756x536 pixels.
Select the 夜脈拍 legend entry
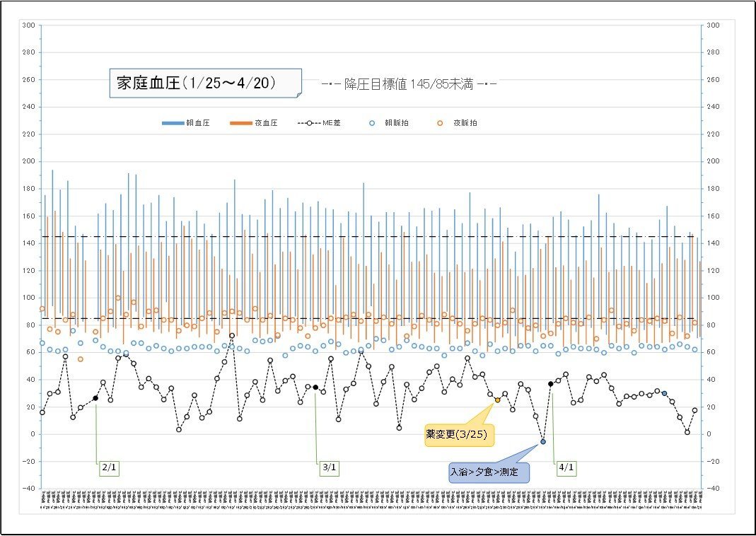(457, 123)
